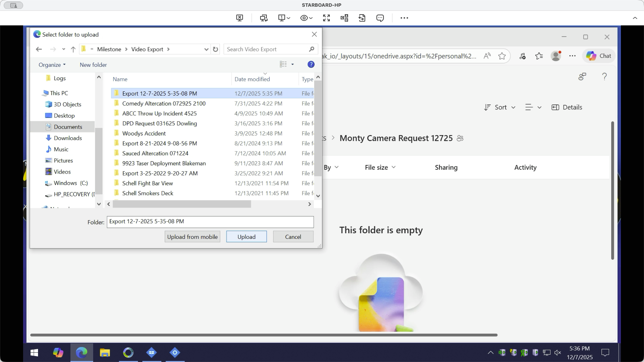Expand the address bar path dropdown
Screen dimensions: 644x362
coord(206,49)
